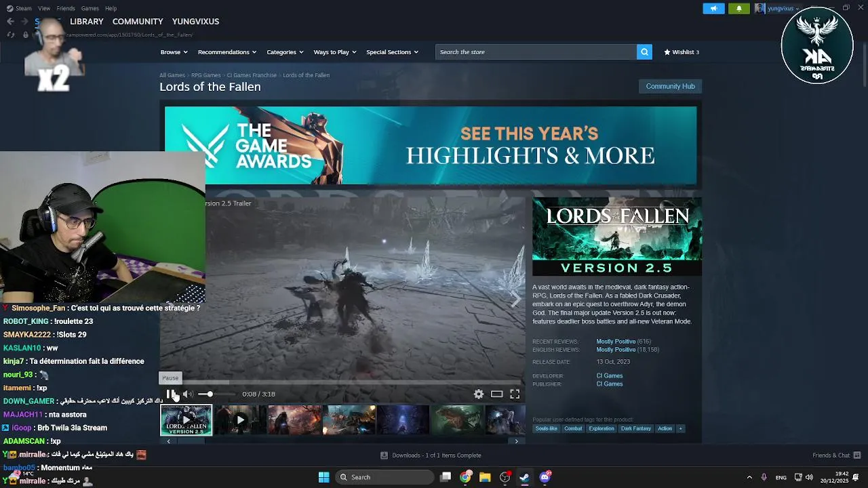This screenshot has width=868, height=488.
Task: Select the Souls-like tag
Action: (x=546, y=428)
